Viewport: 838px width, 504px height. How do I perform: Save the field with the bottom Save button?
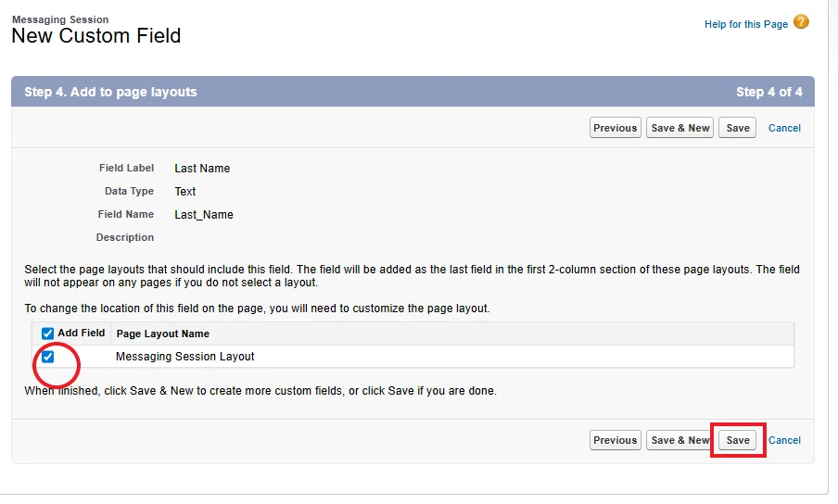coord(738,440)
